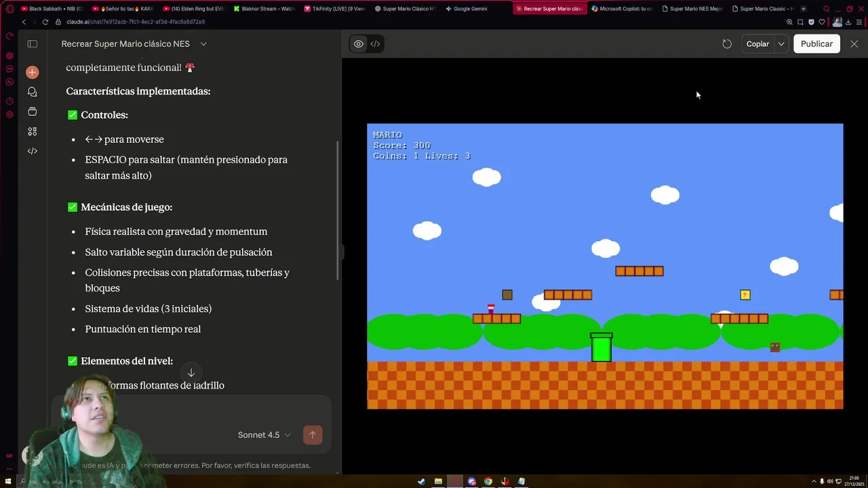Expand the chat title dropdown chevron

[x=203, y=44]
